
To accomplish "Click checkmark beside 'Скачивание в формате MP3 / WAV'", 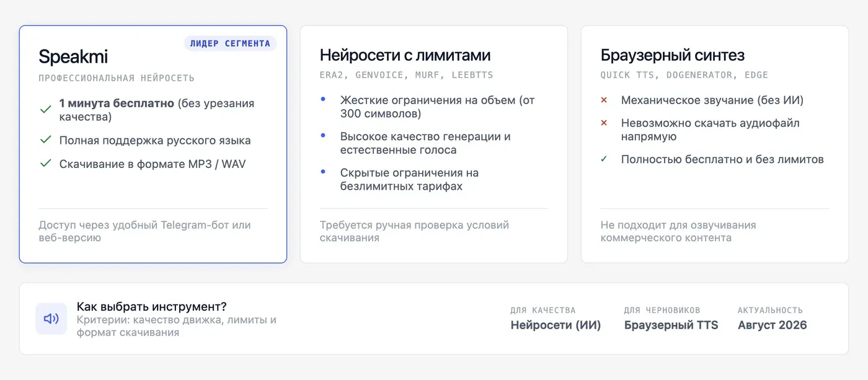I will [x=45, y=164].
